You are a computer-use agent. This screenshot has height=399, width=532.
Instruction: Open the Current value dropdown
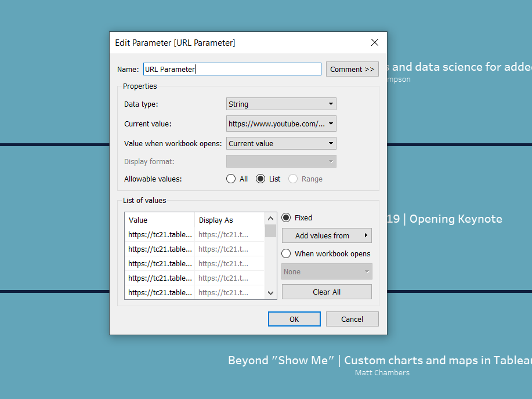pos(281,124)
